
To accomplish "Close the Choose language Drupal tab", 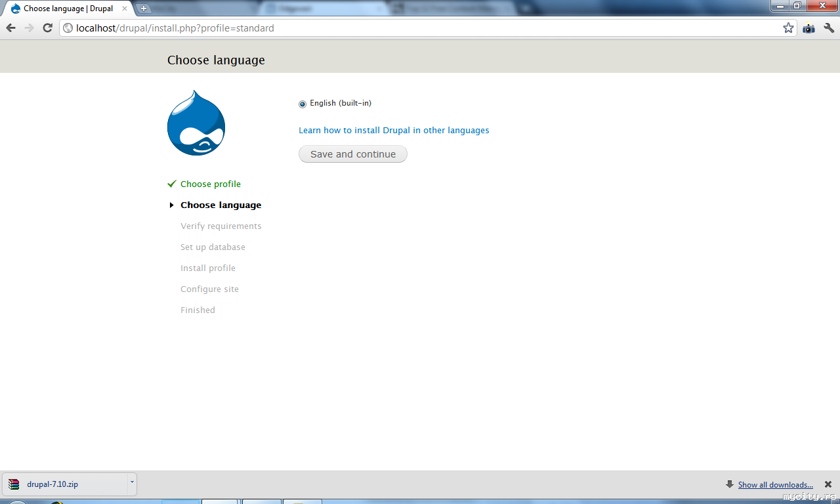I will point(125,9).
